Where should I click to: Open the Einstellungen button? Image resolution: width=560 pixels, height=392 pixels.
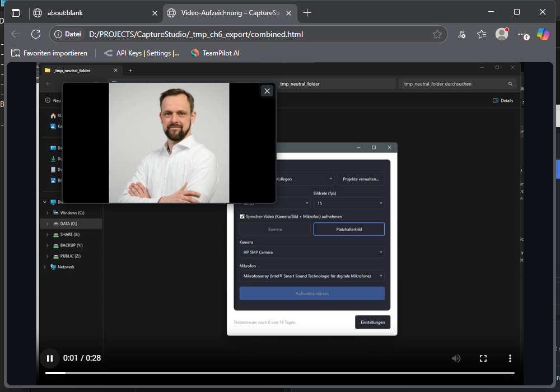click(372, 323)
